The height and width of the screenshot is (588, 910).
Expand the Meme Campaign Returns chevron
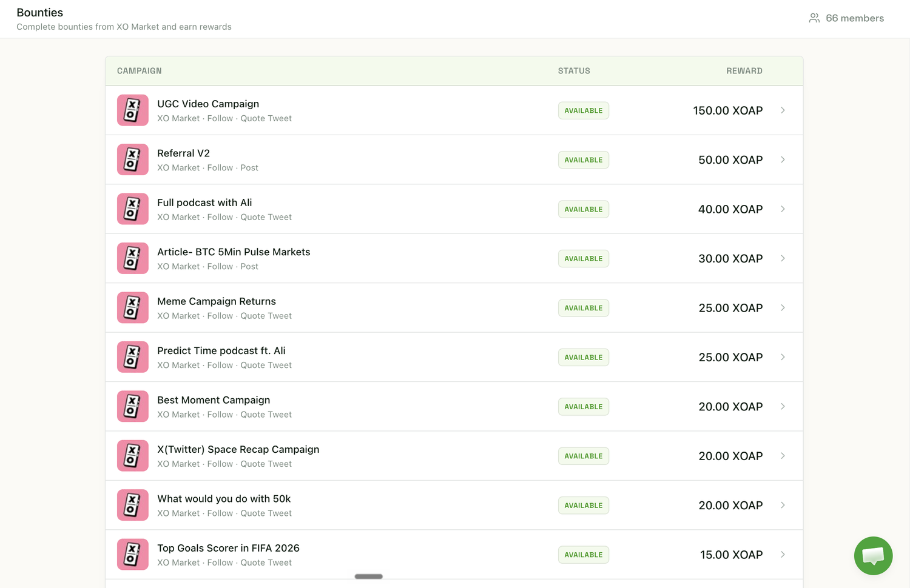click(783, 308)
